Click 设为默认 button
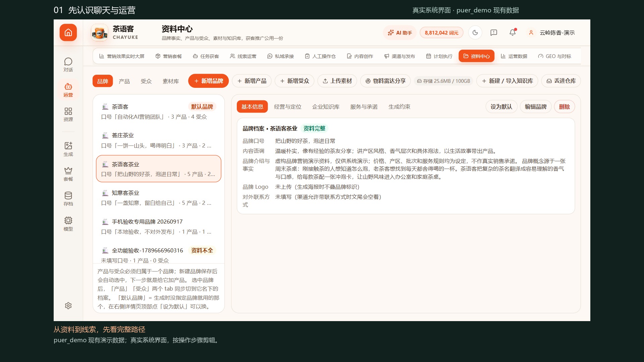 tap(501, 107)
